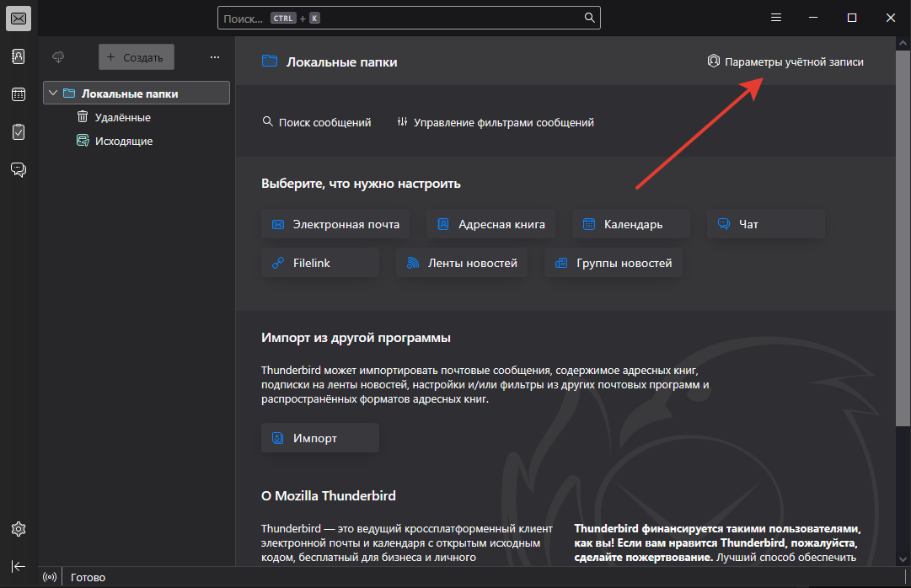The width and height of the screenshot is (911, 588).
Task: Open the Calendar sidebar icon
Action: (x=19, y=94)
